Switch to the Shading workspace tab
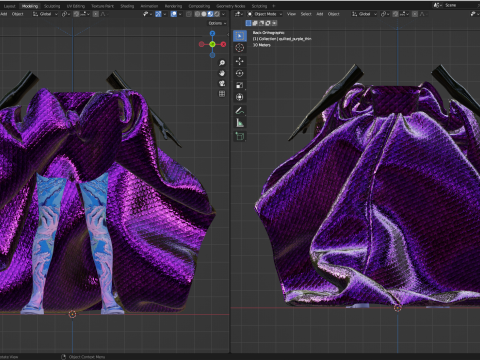This screenshot has height=360, width=480. (x=127, y=6)
